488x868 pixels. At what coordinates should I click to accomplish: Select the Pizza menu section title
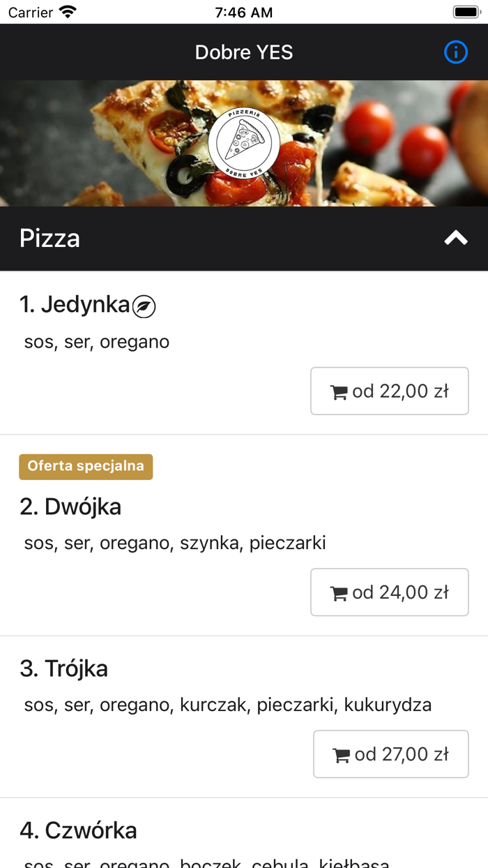[x=49, y=238]
